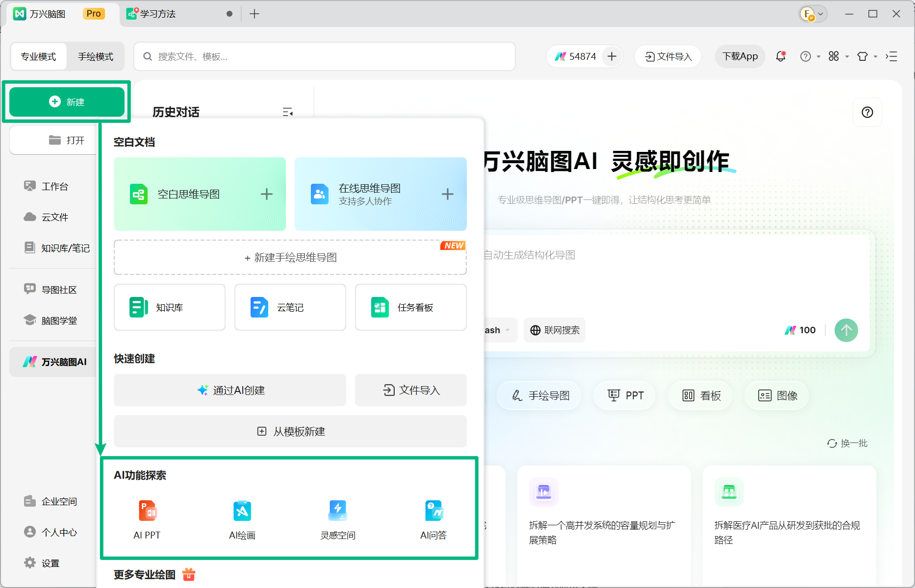
Task: Open 工作台 in sidebar
Action: (47, 186)
